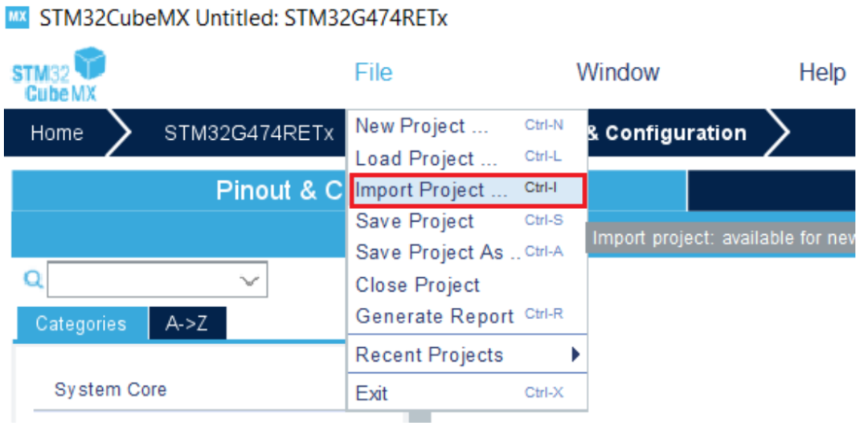The image size is (868, 447).
Task: Choose Save Project from the menu
Action: click(415, 221)
